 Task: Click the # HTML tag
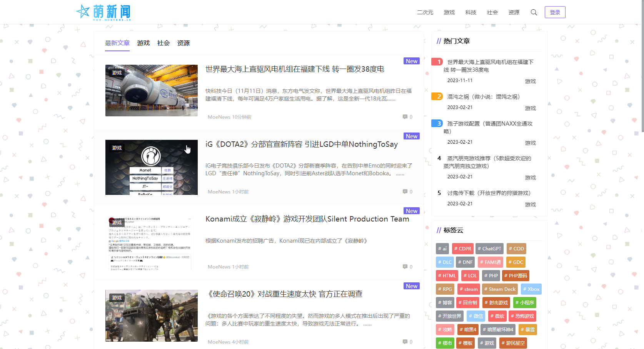tap(447, 276)
